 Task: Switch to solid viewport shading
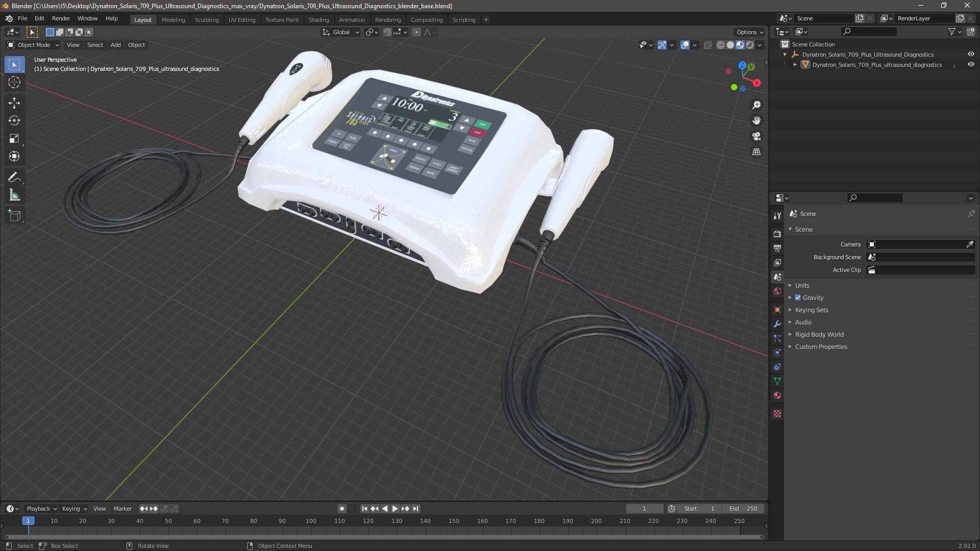point(730,45)
